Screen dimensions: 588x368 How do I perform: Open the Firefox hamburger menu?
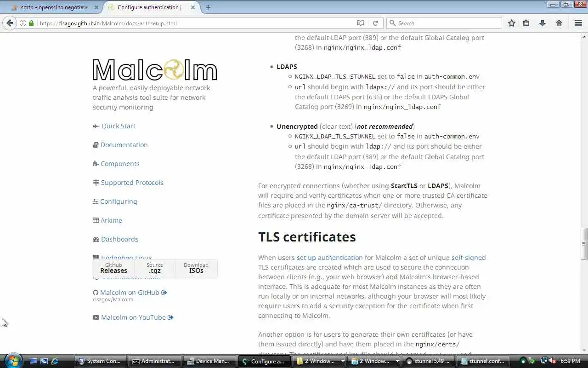point(578,23)
